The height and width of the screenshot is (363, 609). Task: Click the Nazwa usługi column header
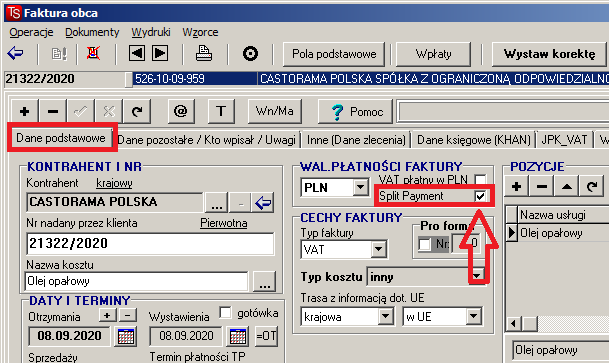(564, 215)
